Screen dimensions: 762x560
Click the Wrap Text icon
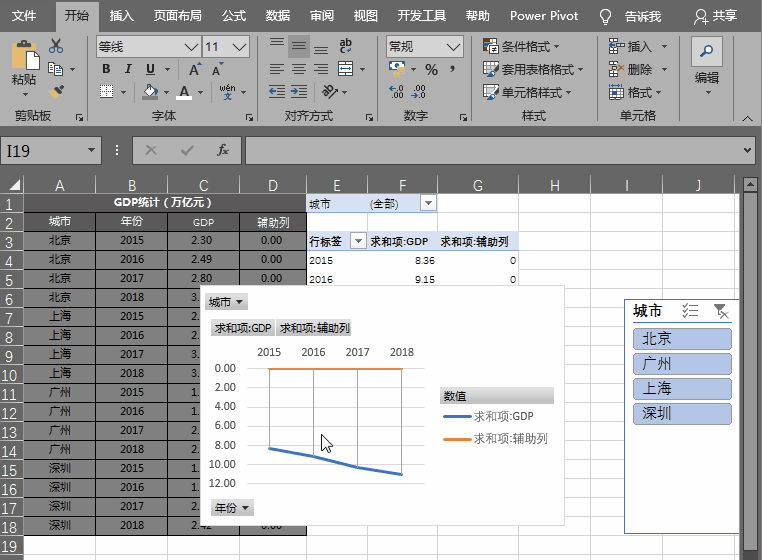tap(346, 46)
